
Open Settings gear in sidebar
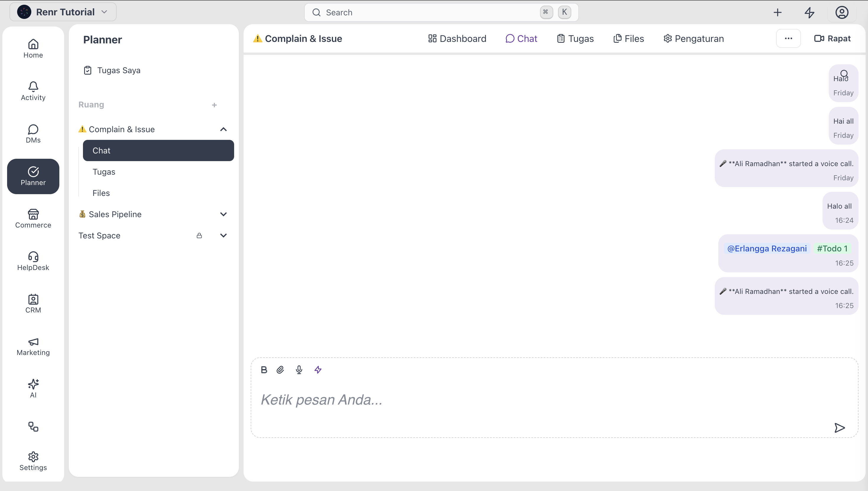tap(33, 461)
